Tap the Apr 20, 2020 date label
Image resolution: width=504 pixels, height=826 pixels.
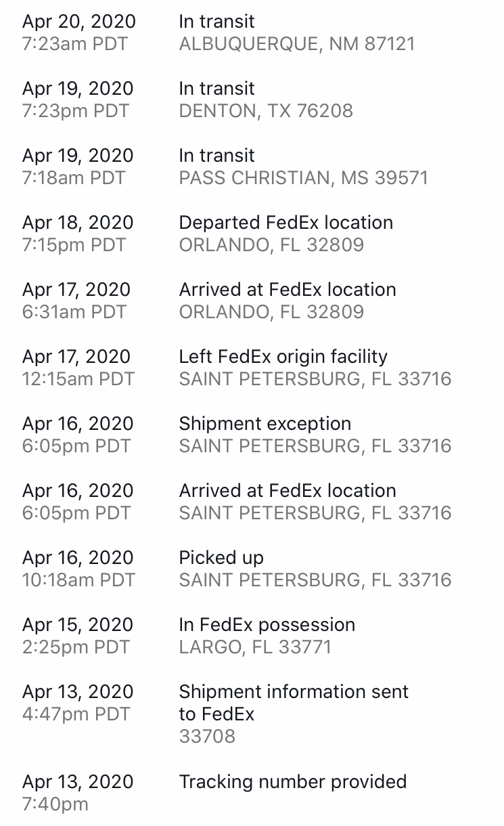click(79, 21)
